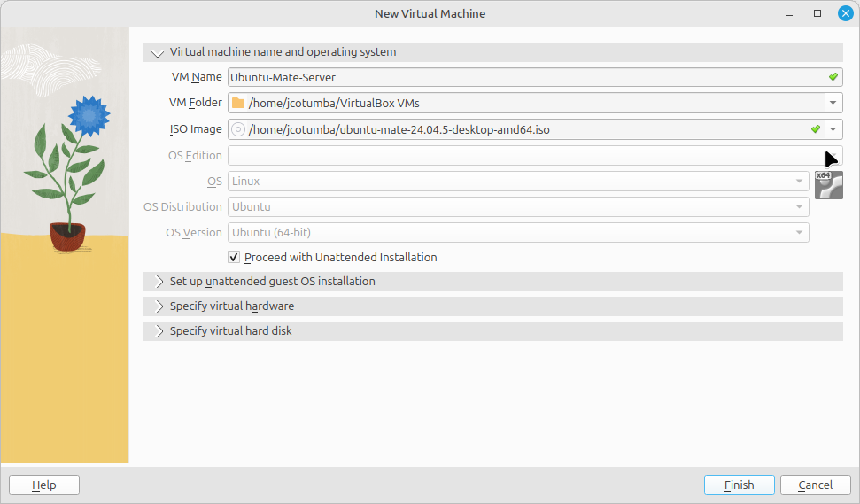Close the New Virtual Machine window
The image size is (860, 504).
[x=846, y=13]
